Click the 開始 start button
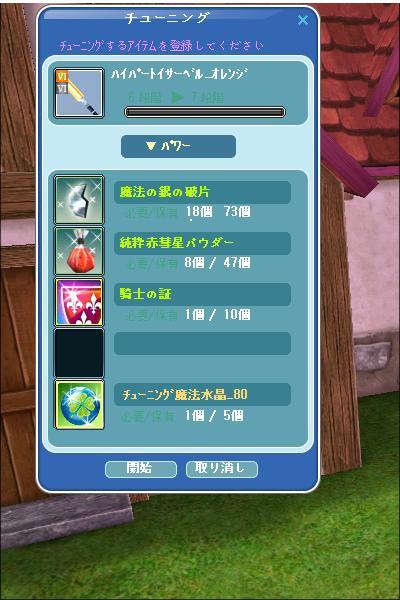 point(140,469)
